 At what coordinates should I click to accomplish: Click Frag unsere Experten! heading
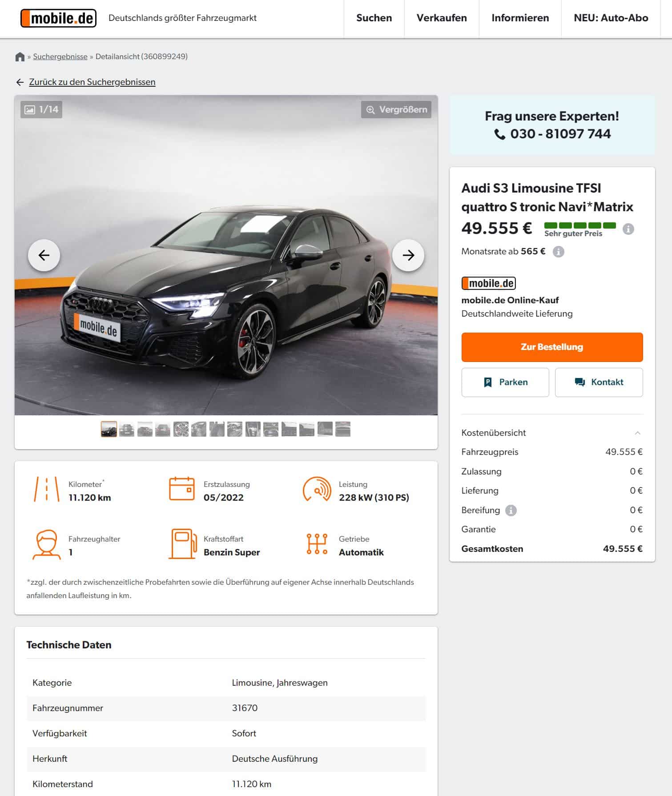[552, 116]
